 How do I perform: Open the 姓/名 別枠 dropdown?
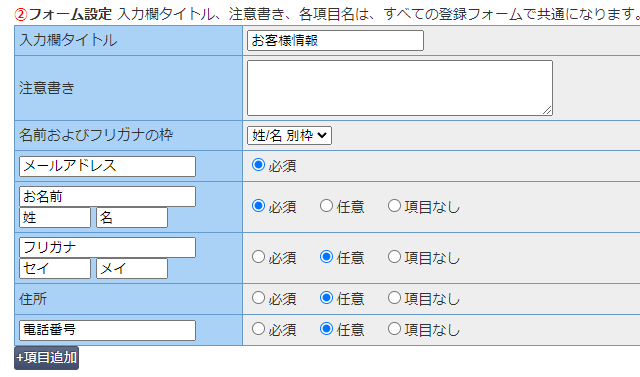click(289, 135)
